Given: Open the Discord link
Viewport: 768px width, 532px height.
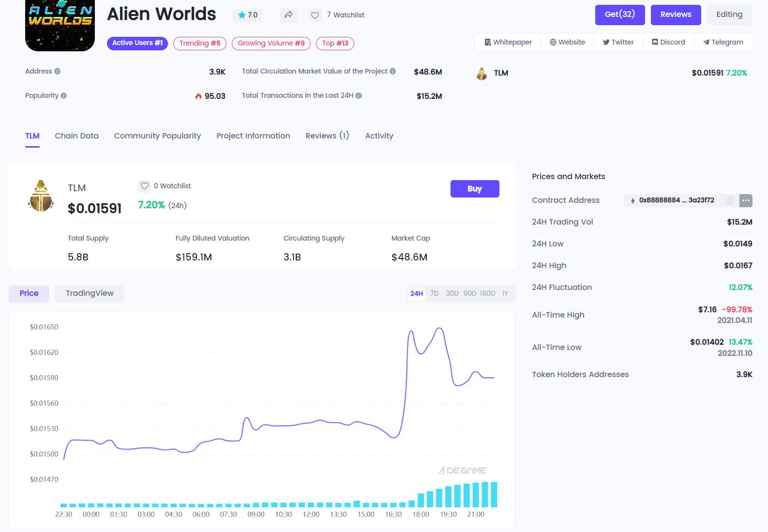Looking at the screenshot, I should click(668, 42).
